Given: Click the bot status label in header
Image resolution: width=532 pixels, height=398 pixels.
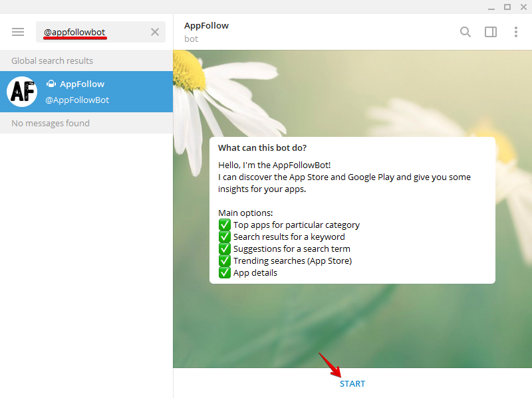Looking at the screenshot, I should coord(191,39).
